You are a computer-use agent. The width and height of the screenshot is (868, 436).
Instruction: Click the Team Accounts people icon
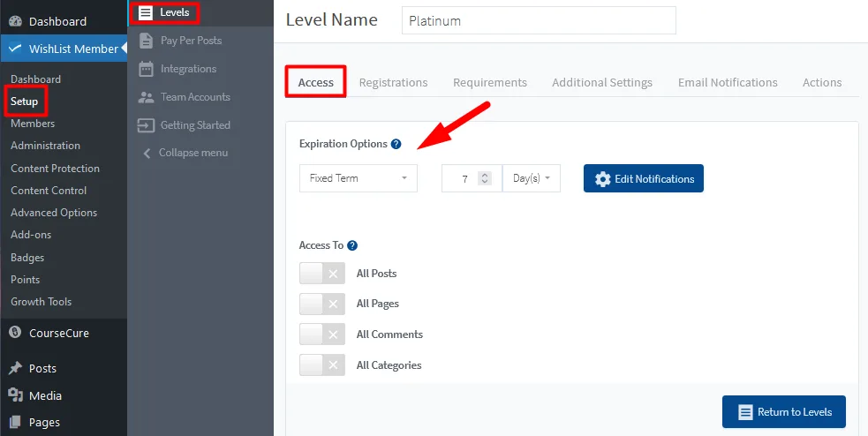pyautogui.click(x=147, y=97)
